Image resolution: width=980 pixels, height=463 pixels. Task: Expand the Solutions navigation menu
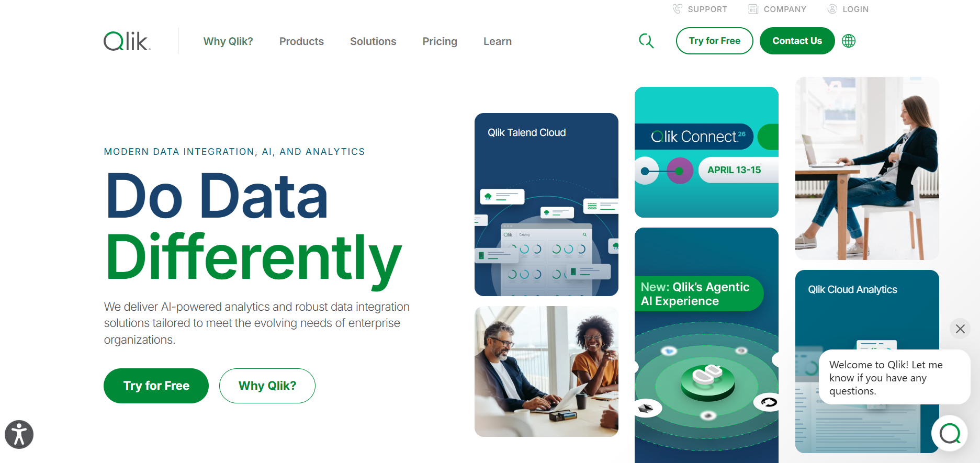[373, 41]
